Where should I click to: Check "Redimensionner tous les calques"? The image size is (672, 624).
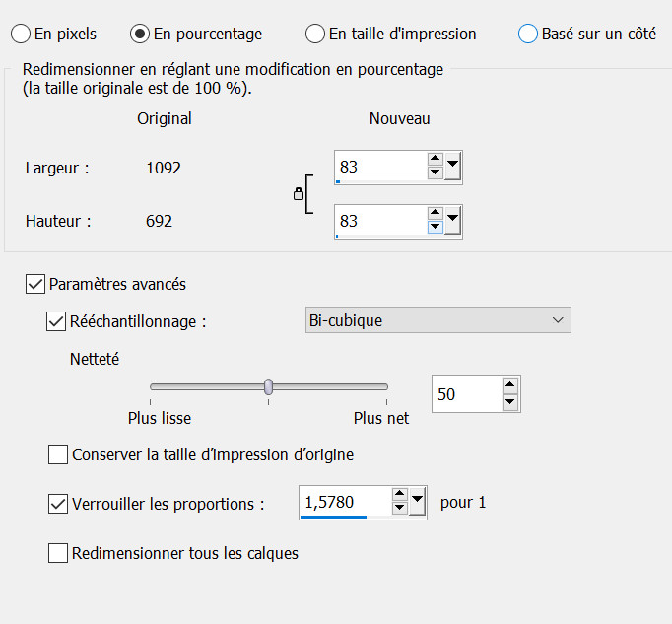pyautogui.click(x=58, y=553)
